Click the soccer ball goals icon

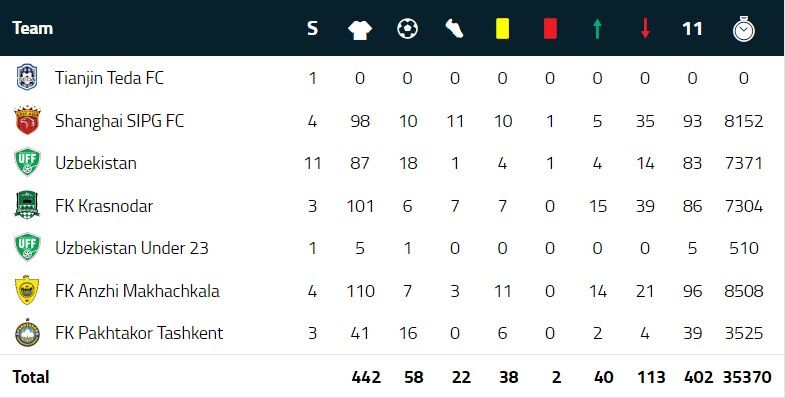tap(407, 29)
